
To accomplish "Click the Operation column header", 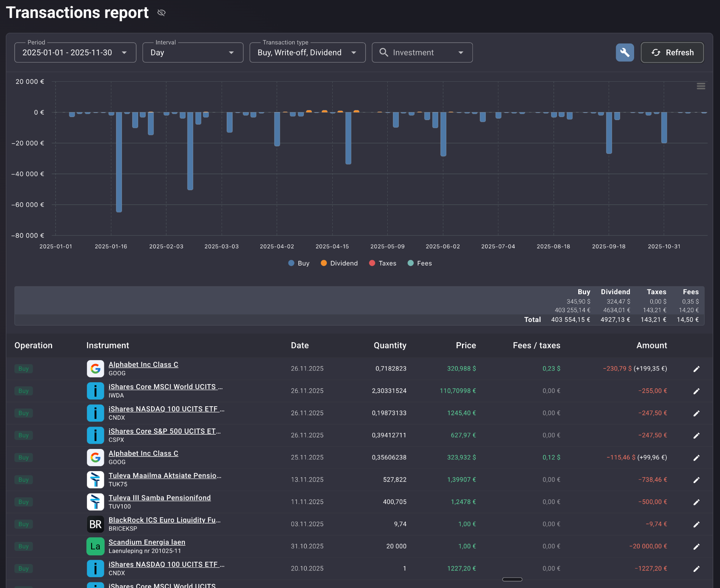I will [x=33, y=346].
